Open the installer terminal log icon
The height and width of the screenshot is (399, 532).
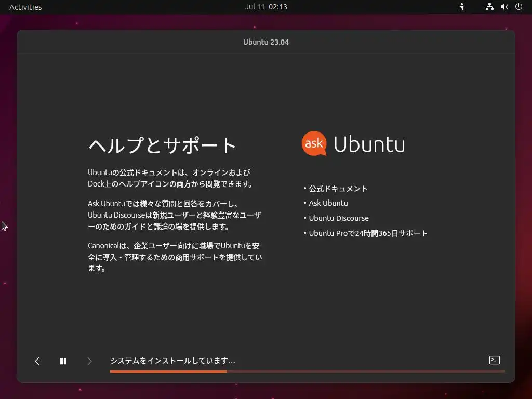[x=495, y=360]
